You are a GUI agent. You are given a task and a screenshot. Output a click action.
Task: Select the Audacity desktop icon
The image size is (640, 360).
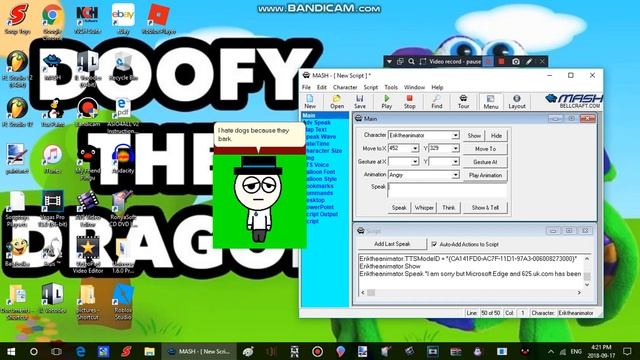click(x=123, y=159)
